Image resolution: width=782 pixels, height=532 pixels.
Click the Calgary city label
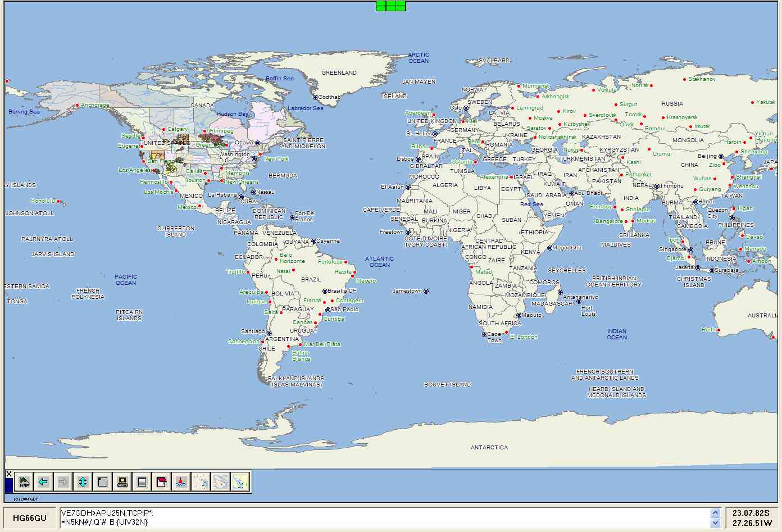[178, 129]
